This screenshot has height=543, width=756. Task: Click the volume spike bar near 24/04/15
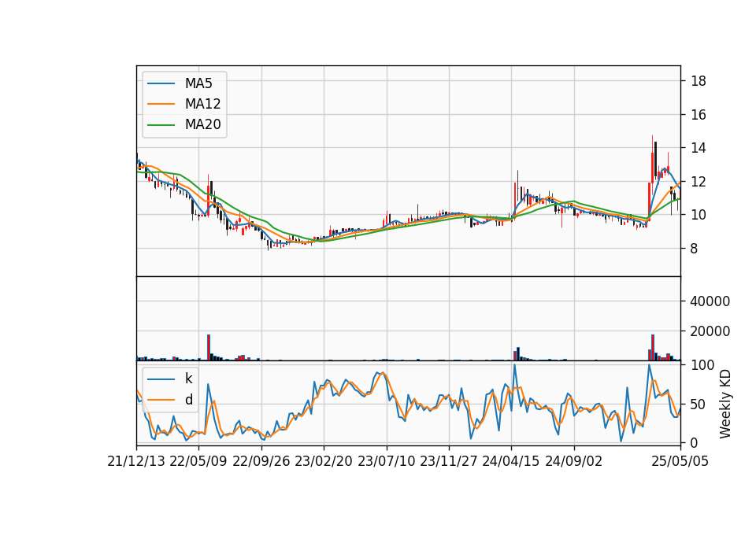point(518,353)
